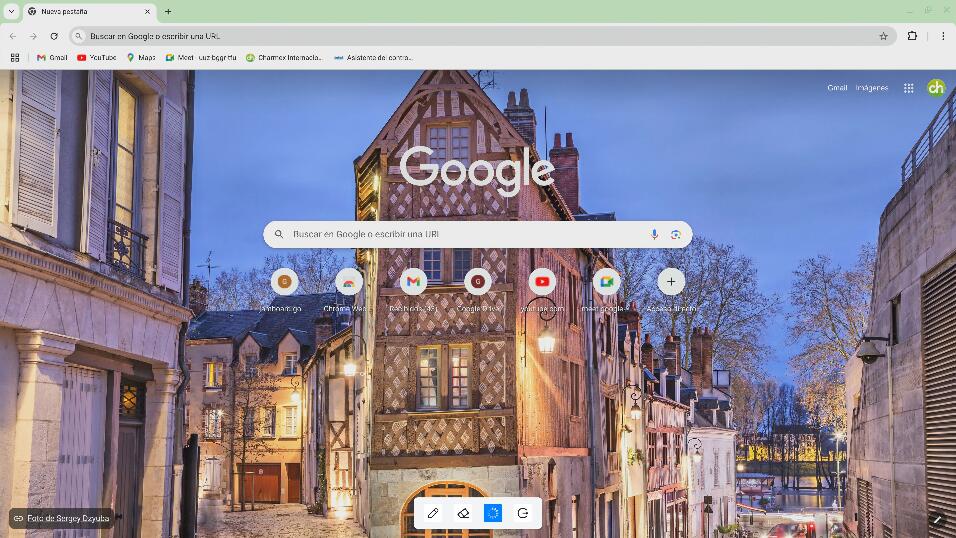Image resolution: width=956 pixels, height=538 pixels.
Task: Click the Gmail link at top right
Action: tap(837, 88)
